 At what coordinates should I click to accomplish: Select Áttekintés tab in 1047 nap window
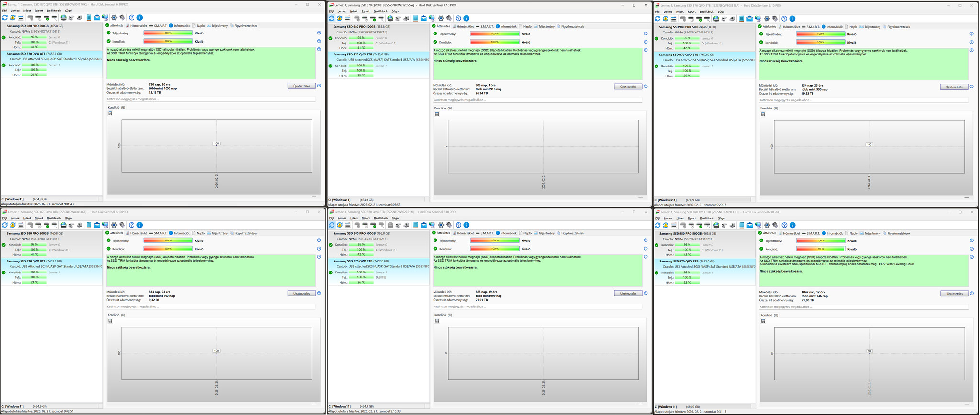pos(768,233)
